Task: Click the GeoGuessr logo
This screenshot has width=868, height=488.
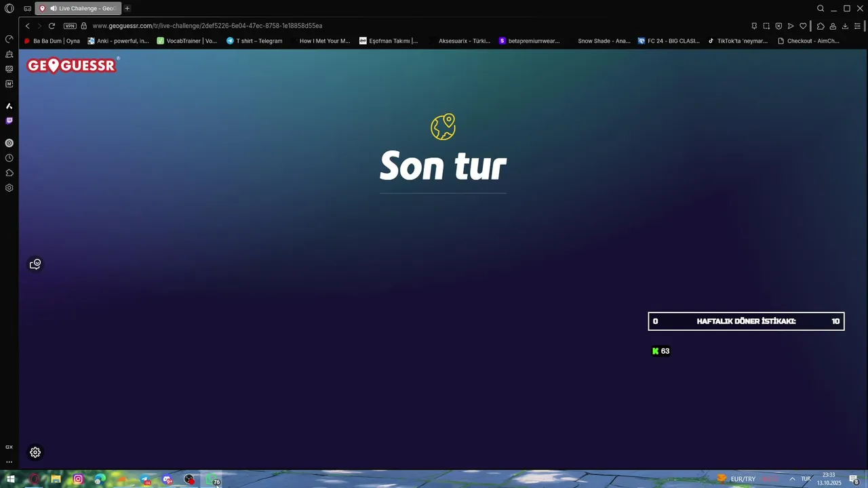Action: (73, 65)
